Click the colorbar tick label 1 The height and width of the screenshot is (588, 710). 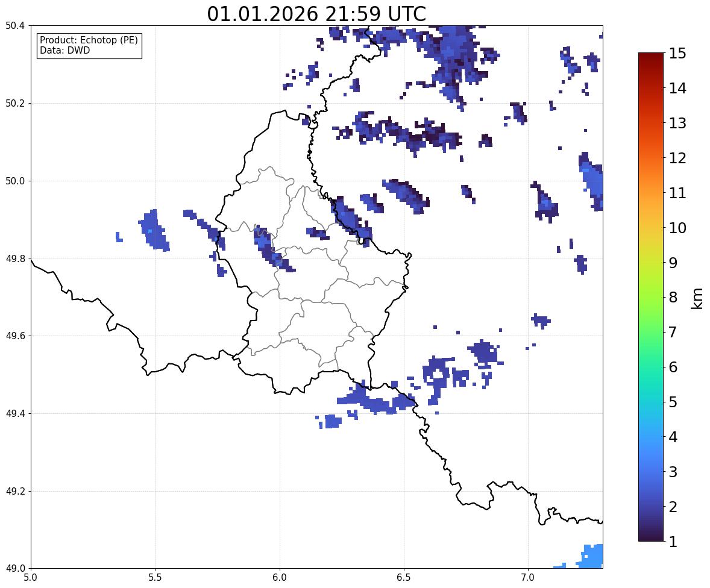coord(673,542)
